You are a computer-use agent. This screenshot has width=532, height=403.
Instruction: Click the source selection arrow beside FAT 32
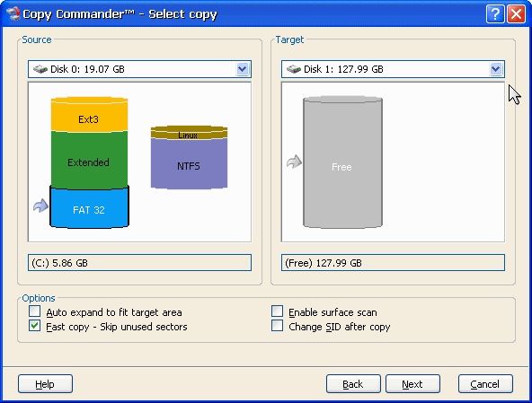click(x=40, y=206)
